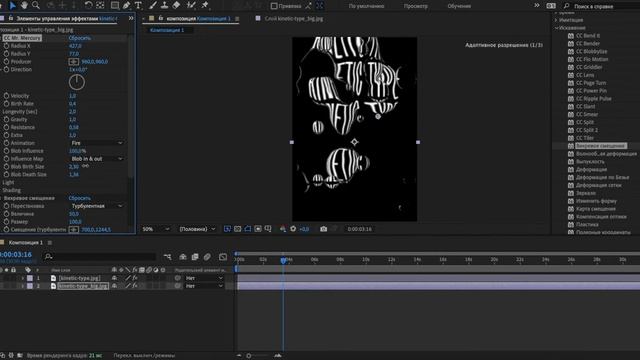Select the Type text tool
This screenshot has height=360, width=640.
[138, 5]
